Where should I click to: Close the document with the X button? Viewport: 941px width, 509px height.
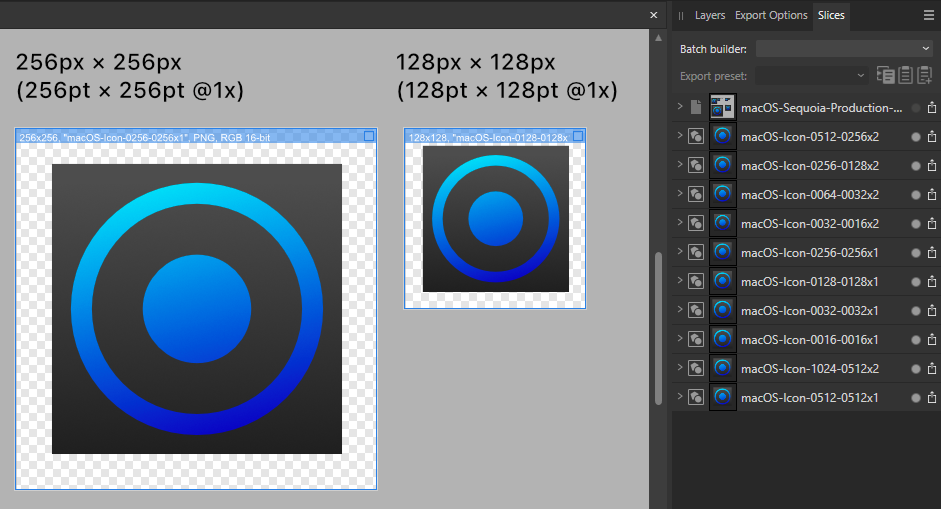(x=654, y=15)
